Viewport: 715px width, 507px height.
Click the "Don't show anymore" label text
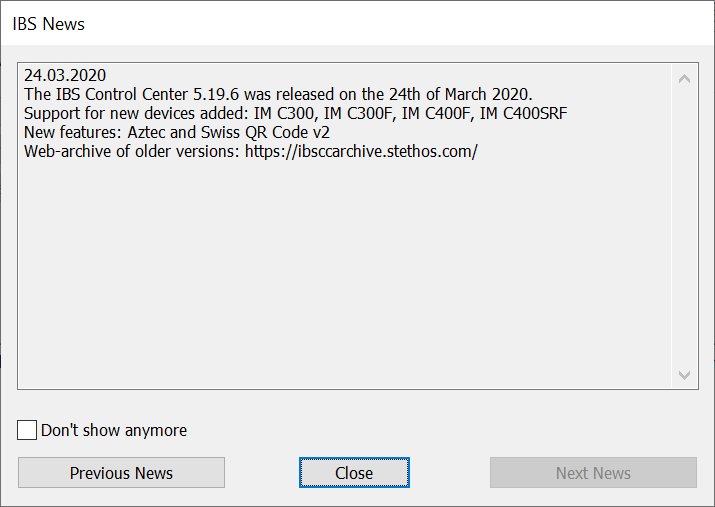point(113,430)
